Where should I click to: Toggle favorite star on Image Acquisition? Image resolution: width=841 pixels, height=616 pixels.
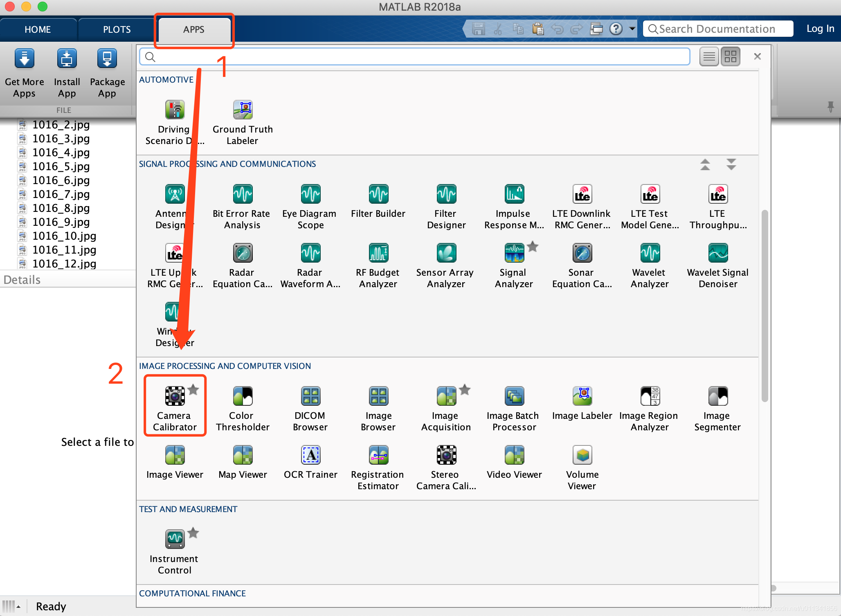tap(465, 390)
